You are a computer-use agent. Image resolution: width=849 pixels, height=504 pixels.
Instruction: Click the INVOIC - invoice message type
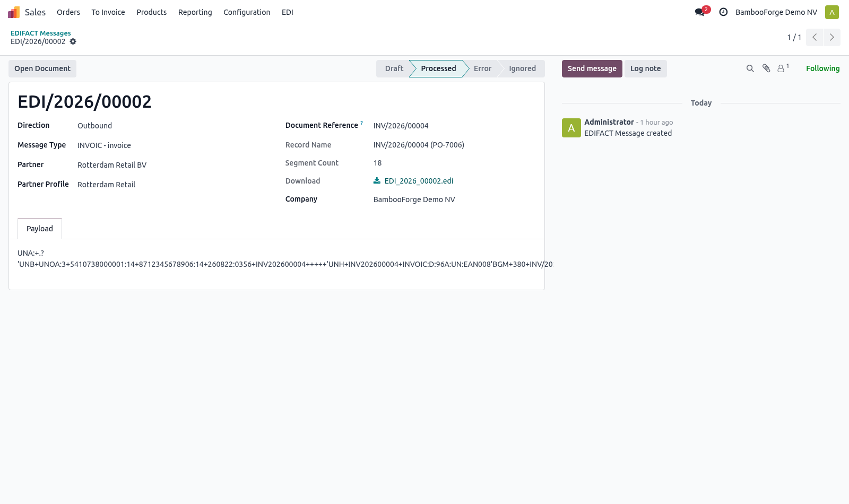click(x=104, y=145)
